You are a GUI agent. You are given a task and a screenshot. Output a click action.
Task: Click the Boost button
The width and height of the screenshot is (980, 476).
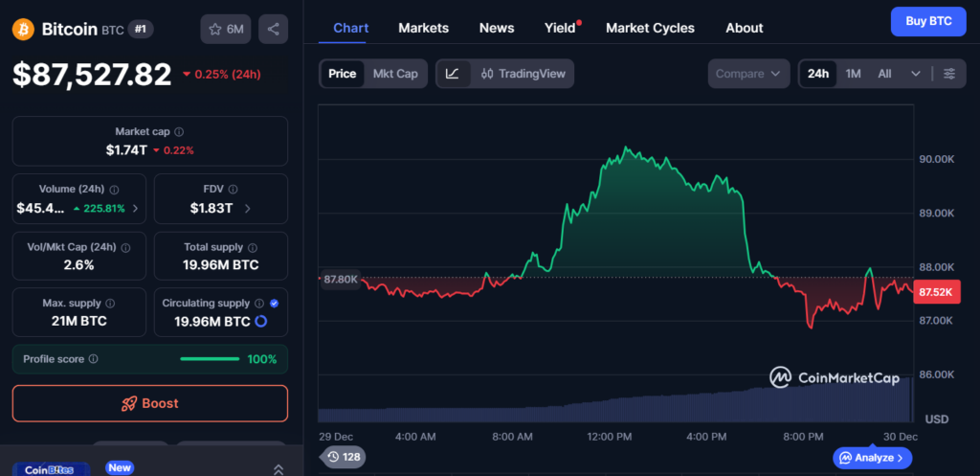[149, 403]
